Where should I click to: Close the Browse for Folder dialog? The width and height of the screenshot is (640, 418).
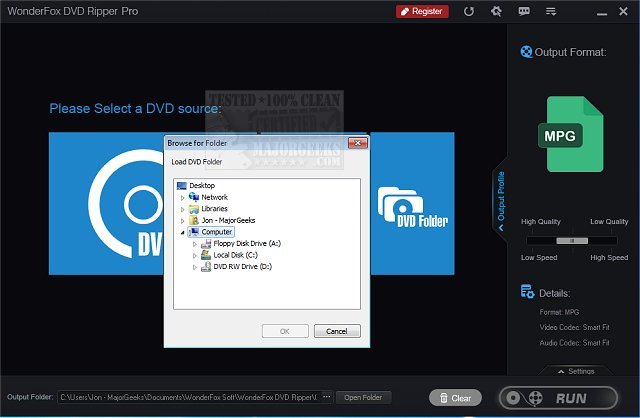[x=358, y=143]
